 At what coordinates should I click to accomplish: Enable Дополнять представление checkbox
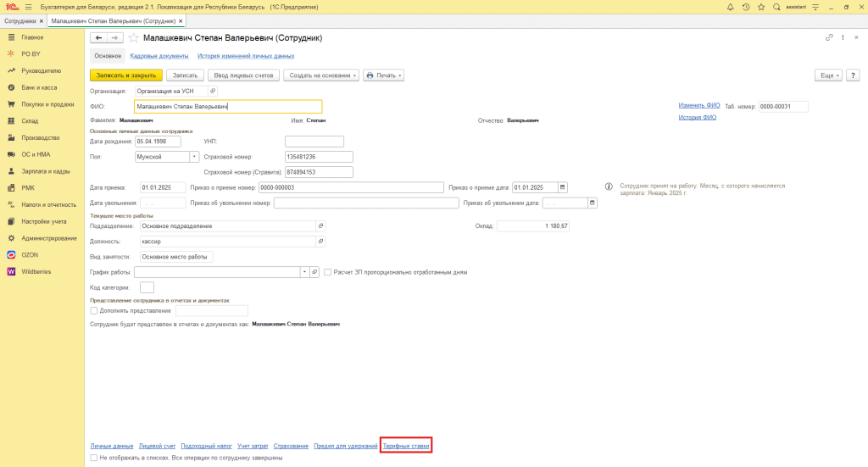(93, 311)
